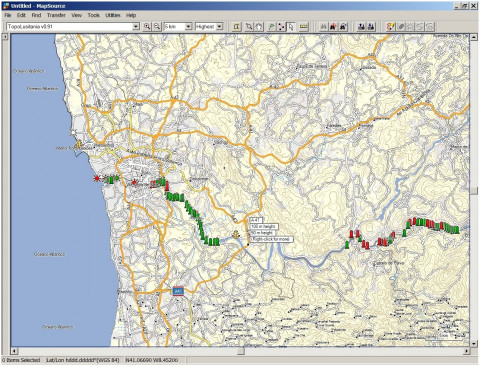This screenshot has width=480, height=365.
Task: Select the Waypoint flag tool
Action: [x=272, y=27]
